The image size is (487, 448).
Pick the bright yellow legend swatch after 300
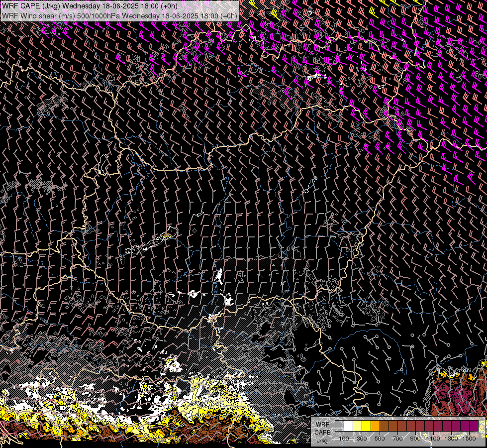(x=367, y=426)
